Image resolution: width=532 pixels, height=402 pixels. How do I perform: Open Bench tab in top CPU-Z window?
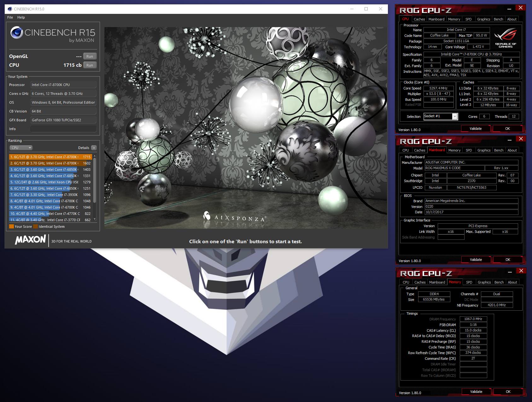point(498,19)
